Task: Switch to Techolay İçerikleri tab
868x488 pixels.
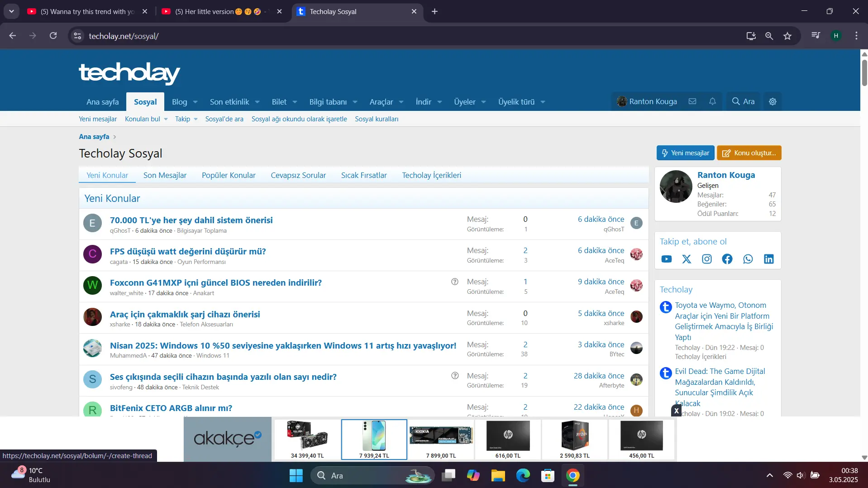Action: pyautogui.click(x=431, y=175)
